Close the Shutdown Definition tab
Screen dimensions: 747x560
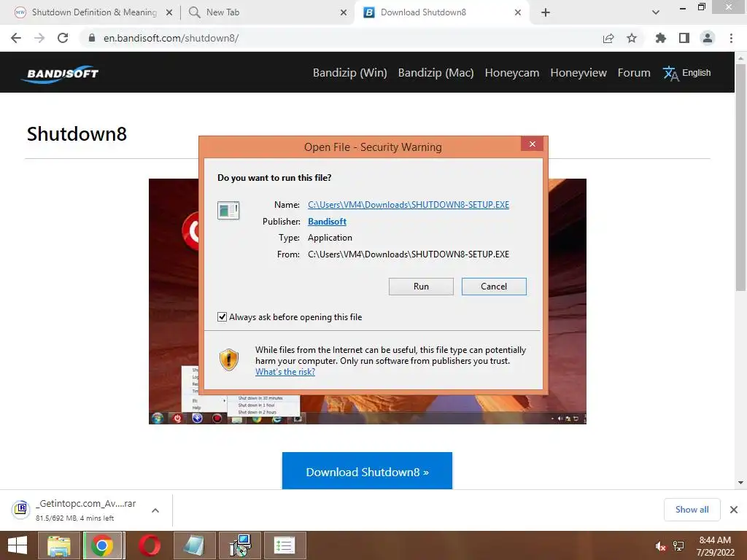(169, 12)
